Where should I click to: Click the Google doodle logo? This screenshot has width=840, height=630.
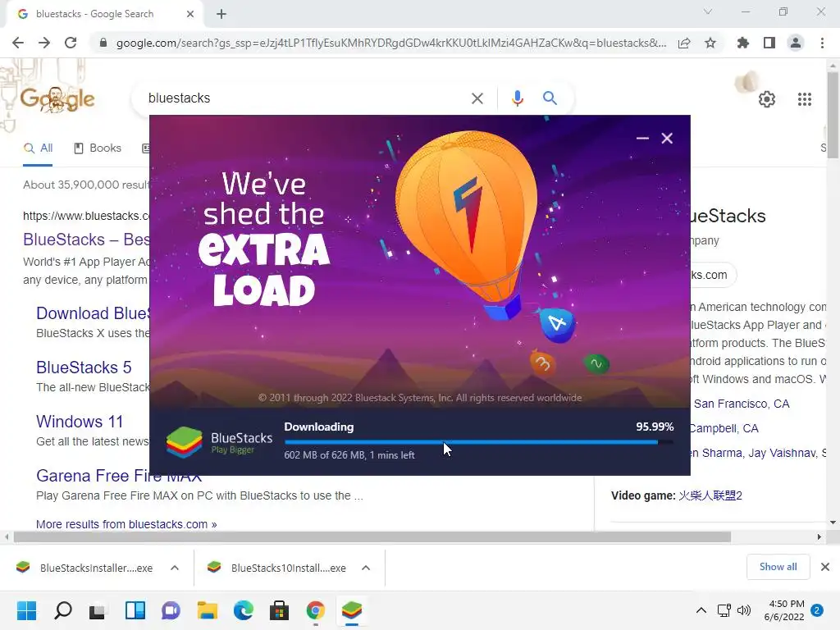click(x=57, y=99)
